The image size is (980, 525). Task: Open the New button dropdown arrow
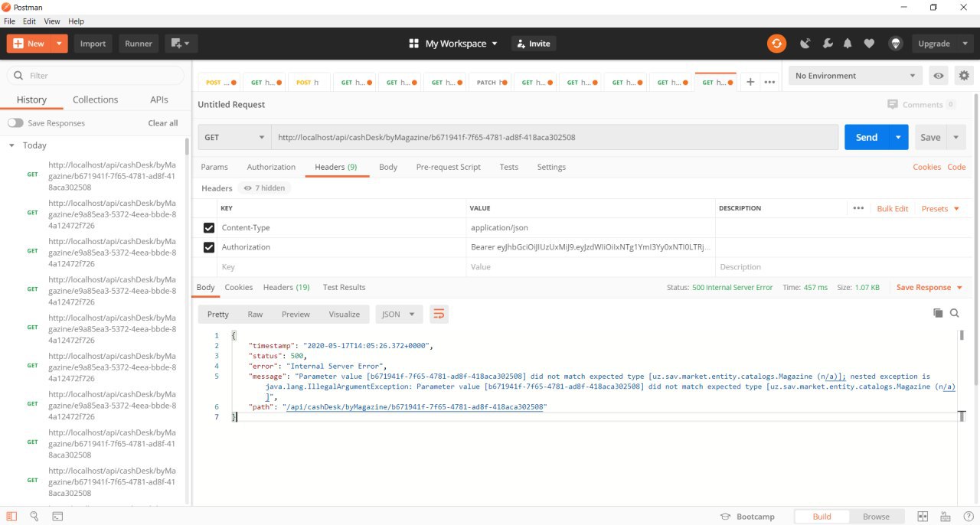60,44
